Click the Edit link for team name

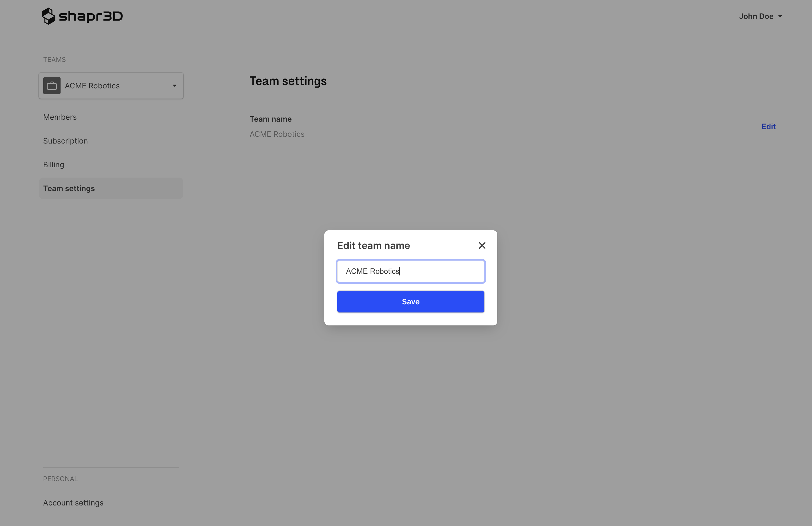(x=768, y=126)
